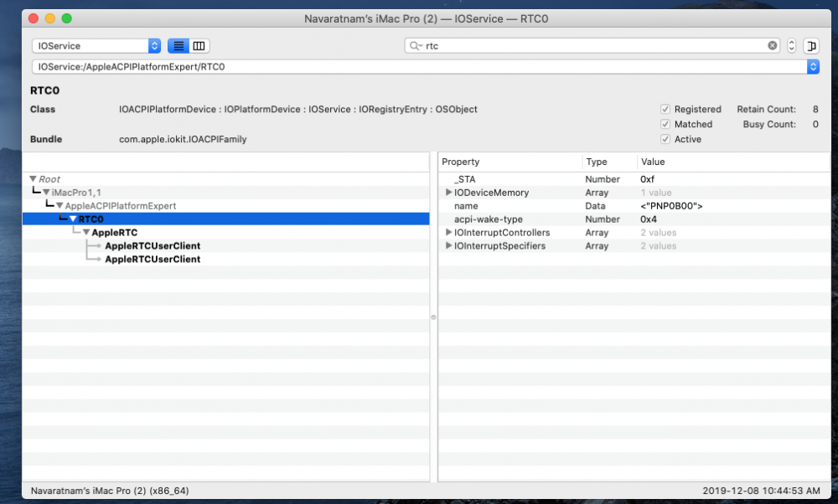
Task: Collapse the AppleACPIPlatformExpert node triangle
Action: click(x=59, y=206)
